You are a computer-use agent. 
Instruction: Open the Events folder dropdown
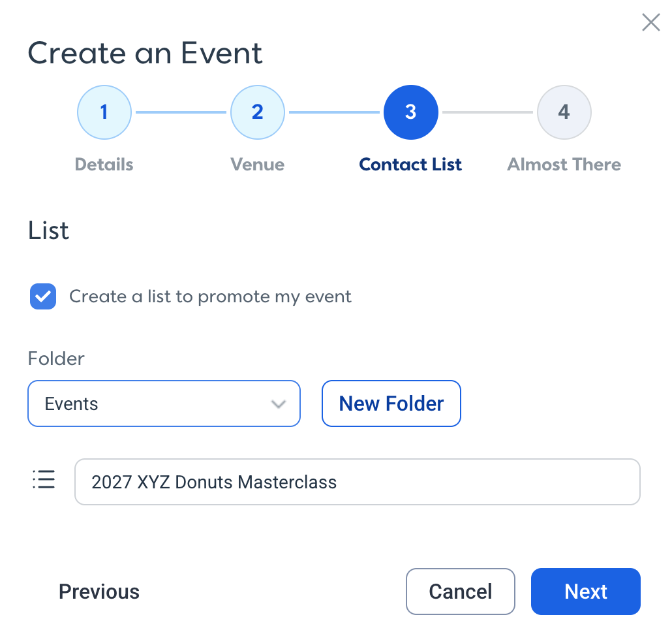coord(164,403)
